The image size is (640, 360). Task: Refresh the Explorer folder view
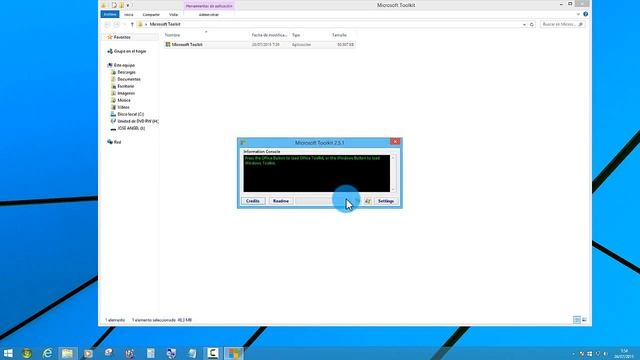(x=531, y=24)
